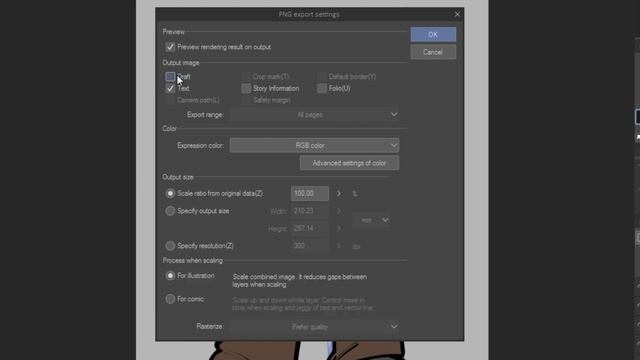This screenshot has width=640, height=360.
Task: Toggle Preview rendering result on output
Action: point(170,47)
